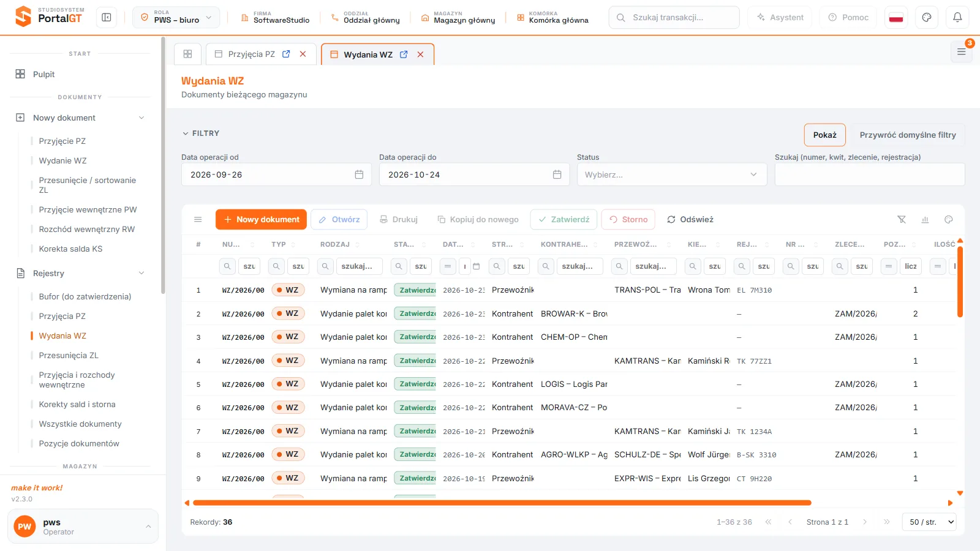Open date picker in DAT... column filter
980x551 pixels.
[x=476, y=266]
